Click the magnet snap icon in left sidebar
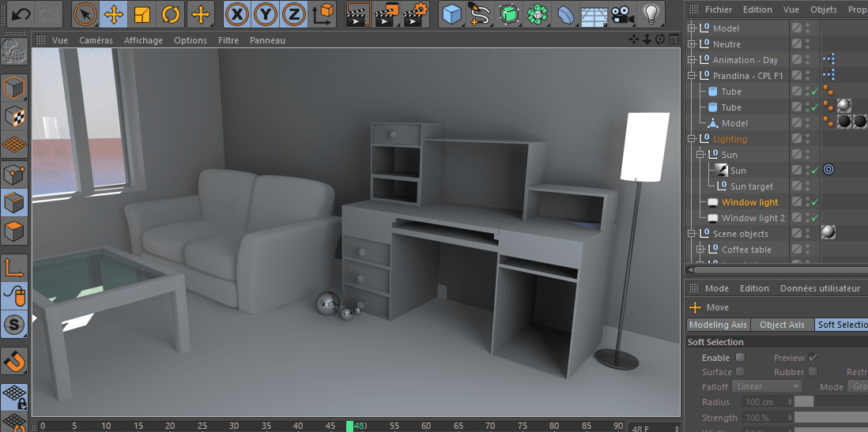The image size is (868, 432). [15, 362]
